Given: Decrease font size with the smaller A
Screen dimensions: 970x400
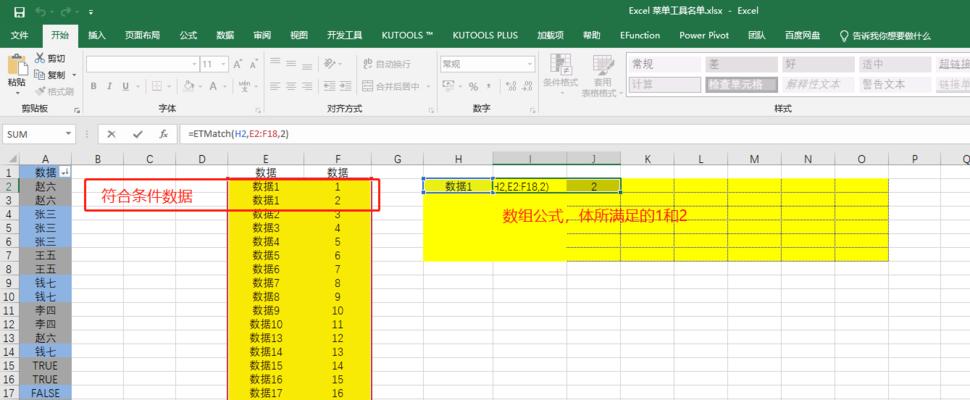Looking at the screenshot, I should click(253, 64).
